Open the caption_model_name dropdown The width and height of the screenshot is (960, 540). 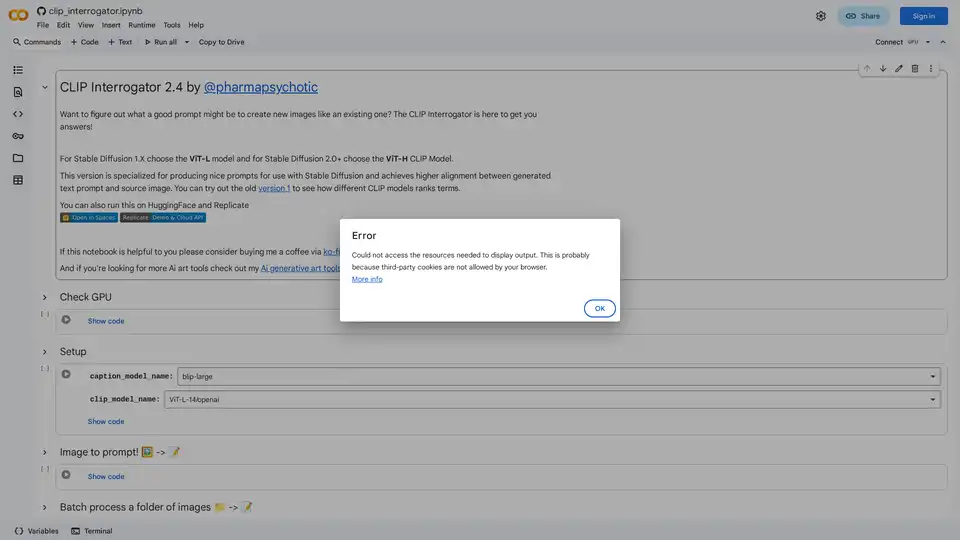pos(558,377)
